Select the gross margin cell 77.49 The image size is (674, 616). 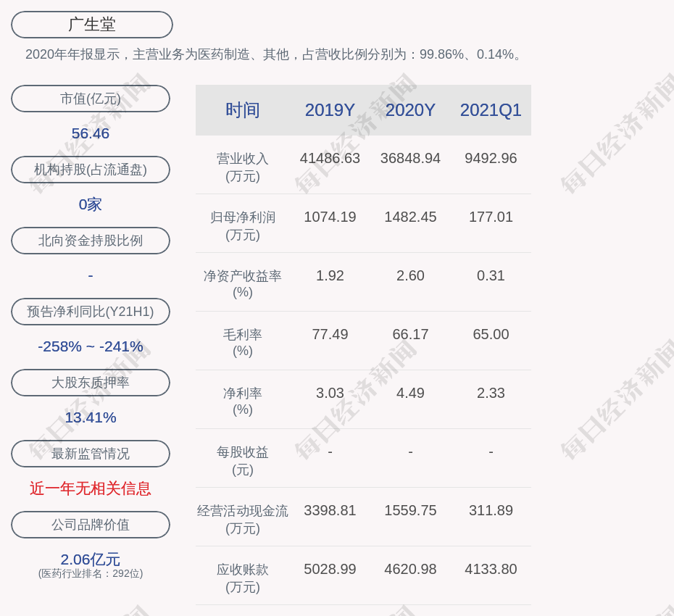click(330, 334)
